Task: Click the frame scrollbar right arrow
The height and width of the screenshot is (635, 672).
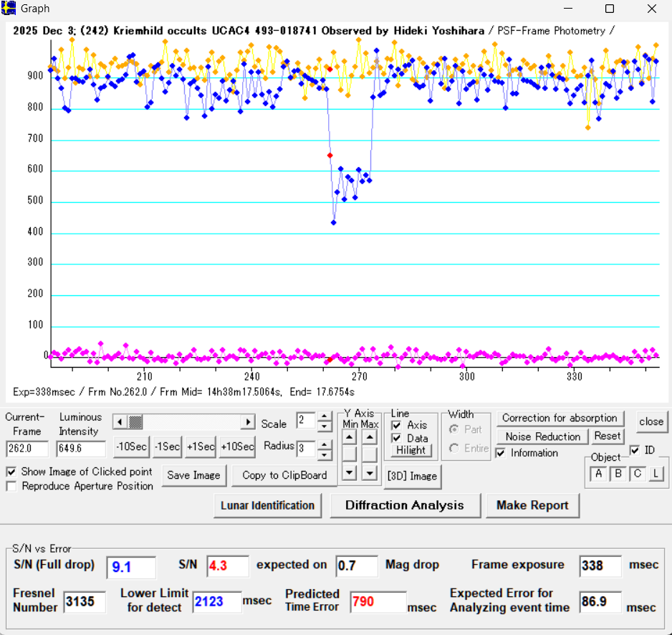Action: [x=249, y=422]
